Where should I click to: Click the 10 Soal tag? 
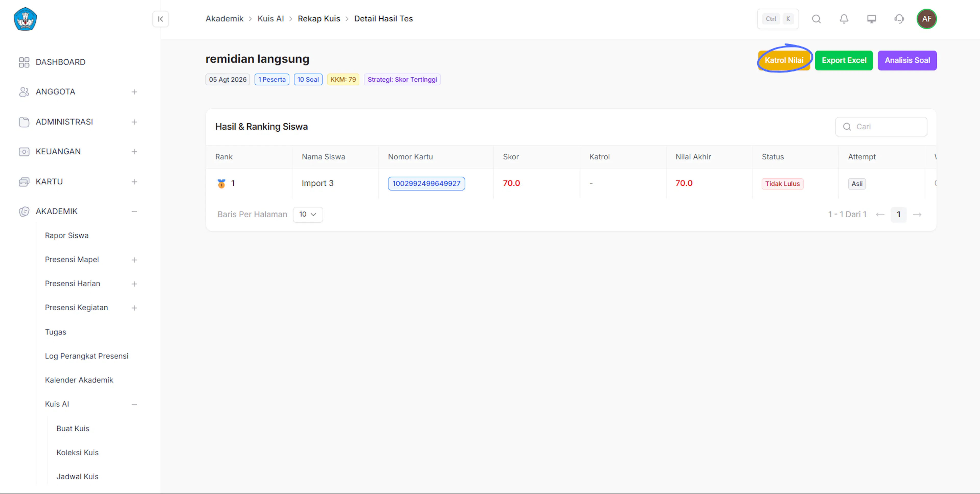pyautogui.click(x=308, y=80)
